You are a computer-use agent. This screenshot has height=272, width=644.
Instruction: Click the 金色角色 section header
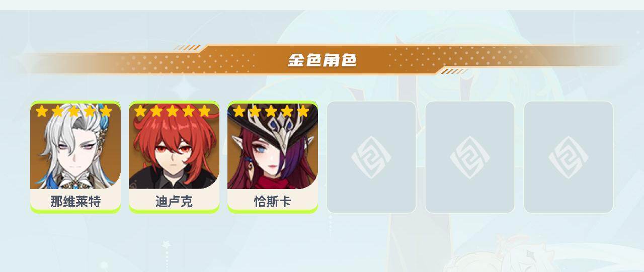pyautogui.click(x=322, y=60)
